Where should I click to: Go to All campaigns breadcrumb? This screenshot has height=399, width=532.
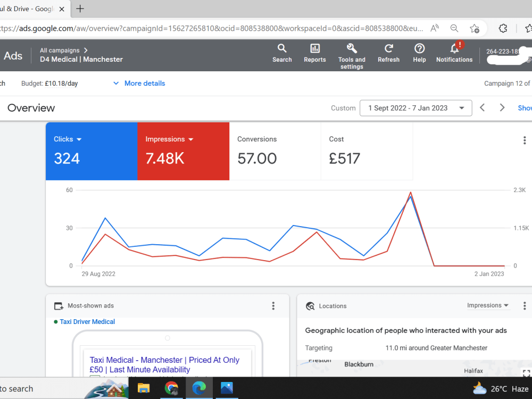pos(60,50)
